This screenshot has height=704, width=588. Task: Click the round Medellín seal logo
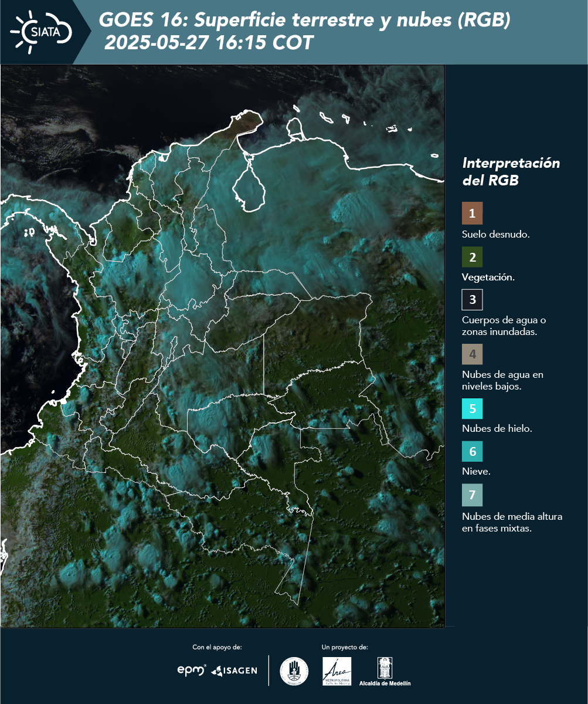[294, 671]
